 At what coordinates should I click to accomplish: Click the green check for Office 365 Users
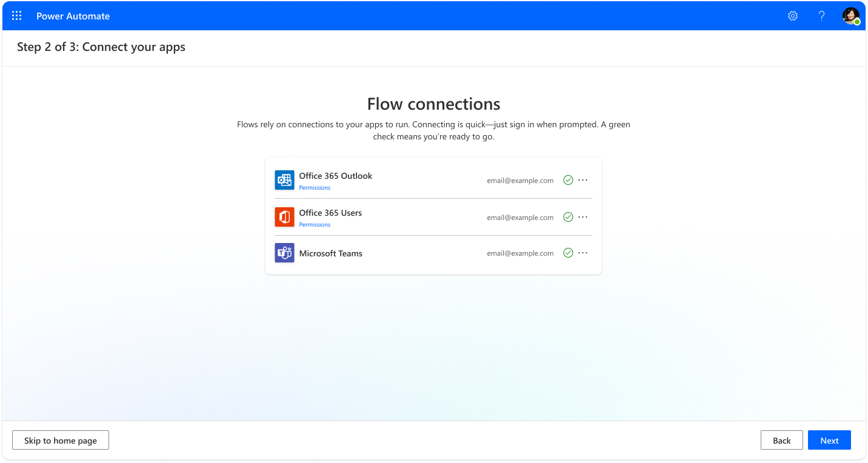pos(568,217)
